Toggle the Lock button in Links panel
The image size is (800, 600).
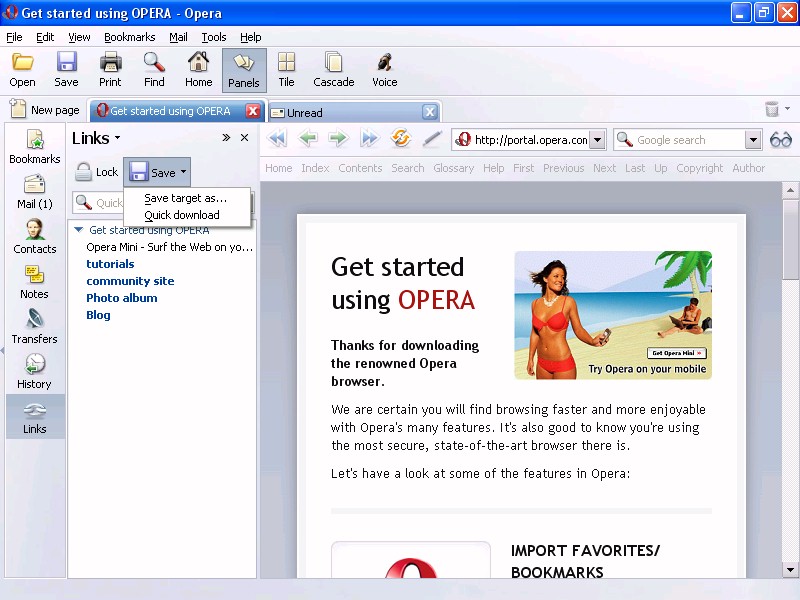(97, 172)
